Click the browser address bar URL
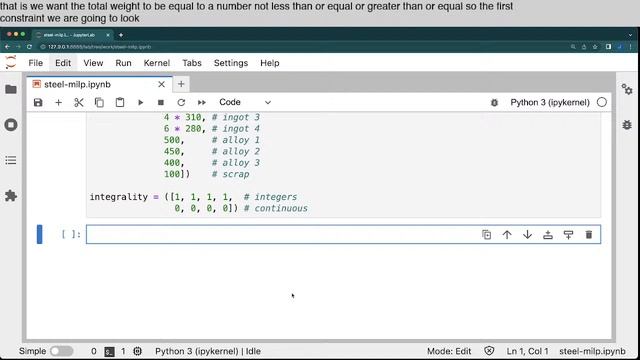640x360 pixels. [x=100, y=47]
